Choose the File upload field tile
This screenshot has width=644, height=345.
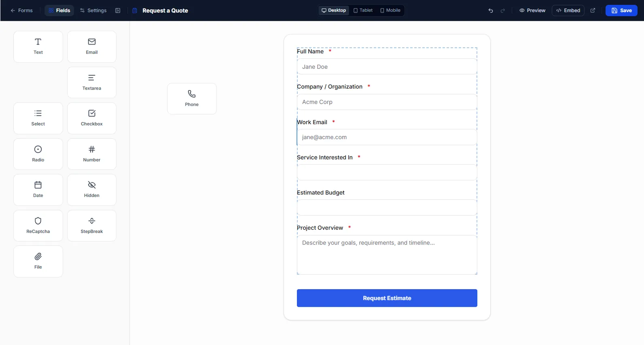(38, 261)
